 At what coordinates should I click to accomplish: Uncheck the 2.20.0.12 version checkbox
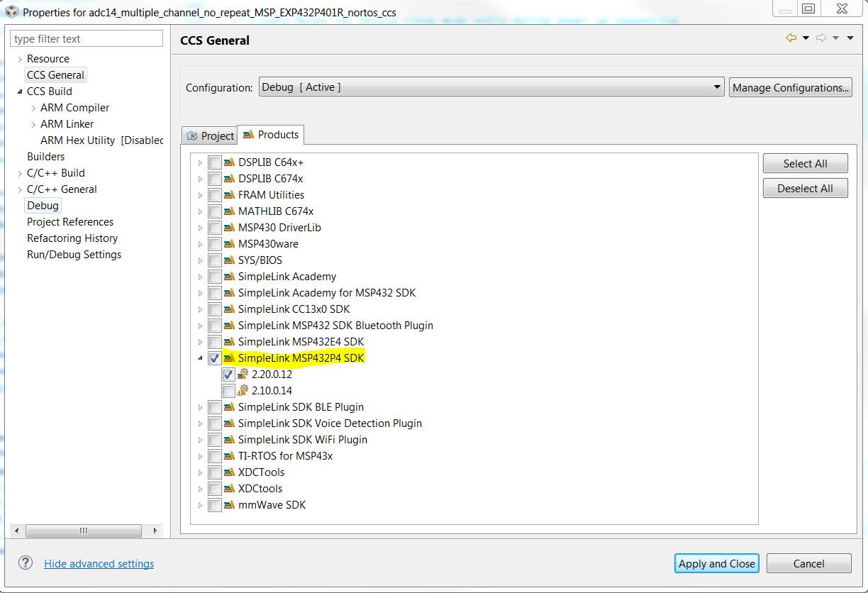pyautogui.click(x=228, y=375)
